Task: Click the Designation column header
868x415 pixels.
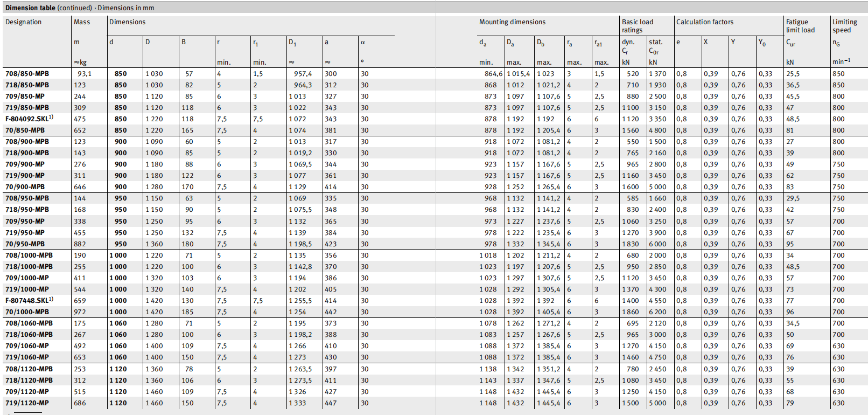Action: (x=23, y=22)
